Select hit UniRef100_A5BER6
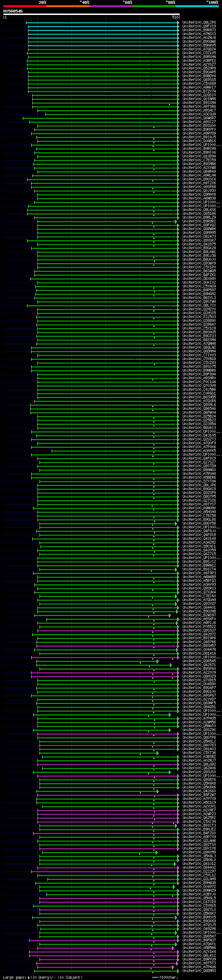The image size is (222, 980). [x=199, y=477]
